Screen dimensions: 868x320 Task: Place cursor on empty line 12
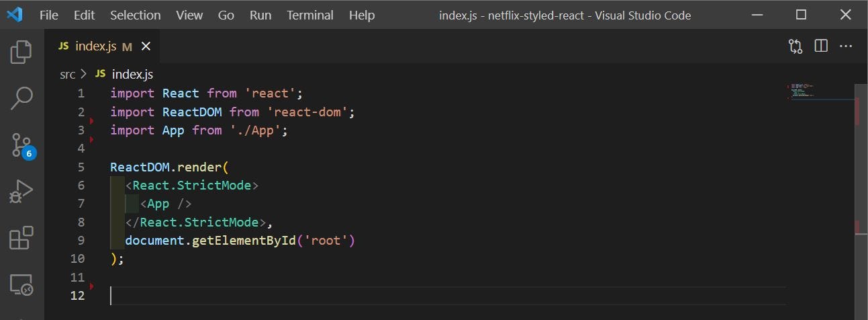(447, 295)
